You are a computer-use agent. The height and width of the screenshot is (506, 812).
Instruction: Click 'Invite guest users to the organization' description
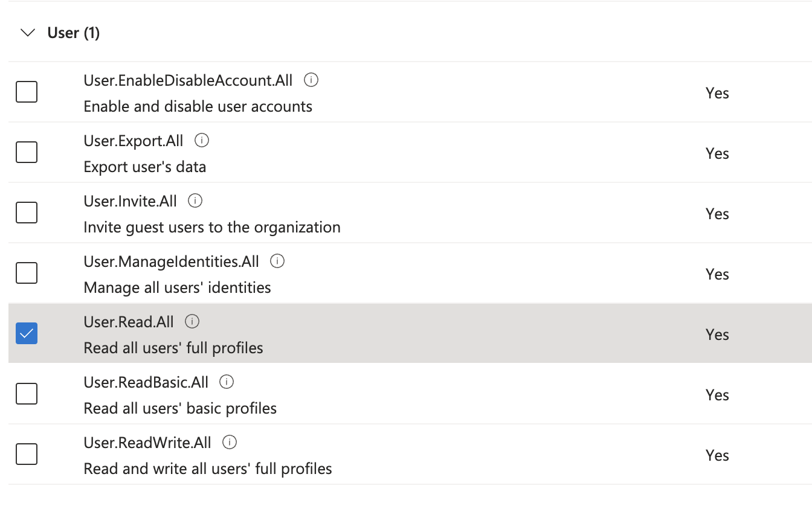click(x=212, y=227)
